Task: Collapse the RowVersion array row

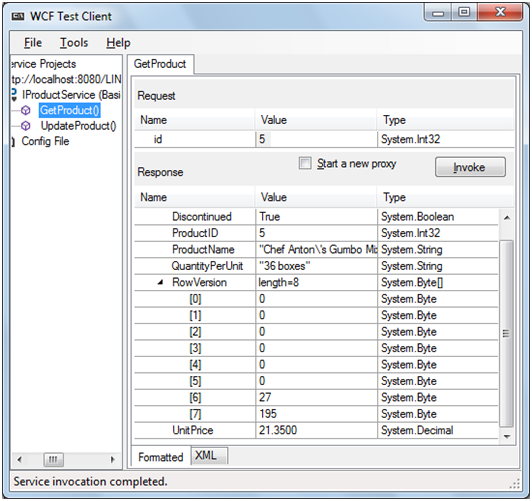Action: (160, 282)
